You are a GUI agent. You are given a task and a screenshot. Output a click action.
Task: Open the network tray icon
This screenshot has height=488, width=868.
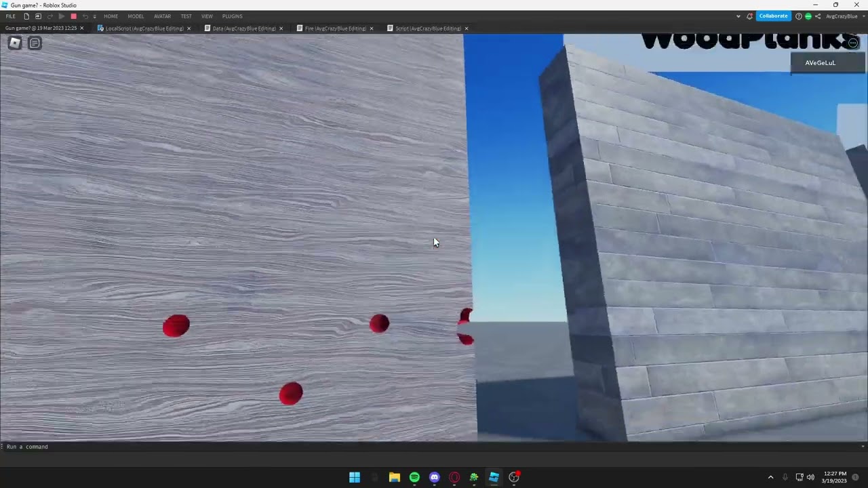click(x=800, y=477)
